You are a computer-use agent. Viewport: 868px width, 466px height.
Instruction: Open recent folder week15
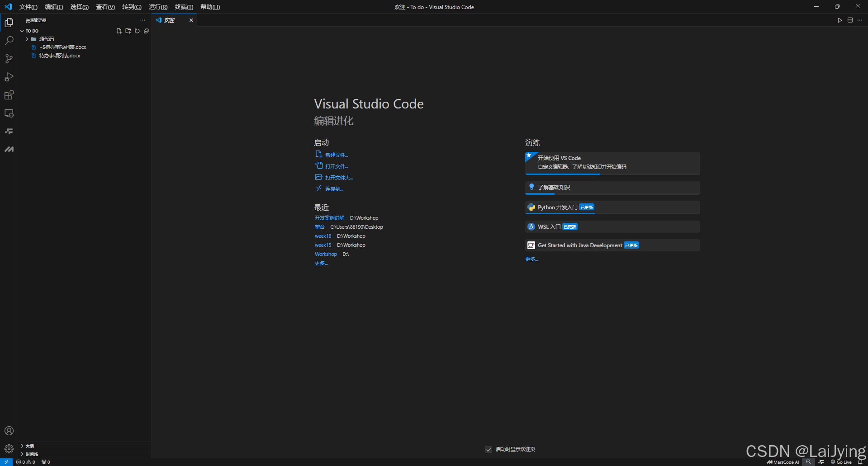(323, 245)
